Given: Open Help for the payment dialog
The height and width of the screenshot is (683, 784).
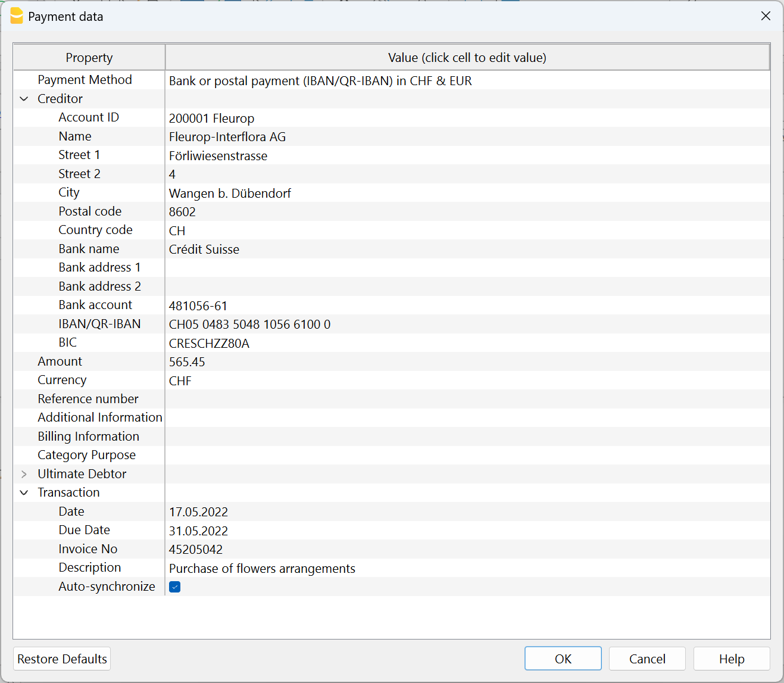Looking at the screenshot, I should pyautogui.click(x=731, y=659).
